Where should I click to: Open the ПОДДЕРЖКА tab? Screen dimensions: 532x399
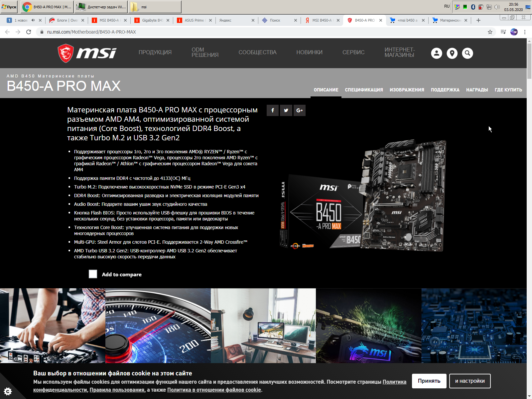click(x=445, y=90)
